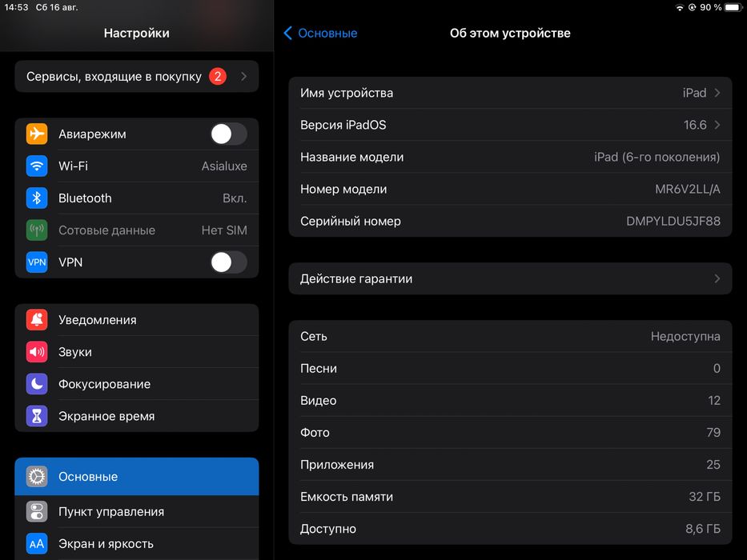Tap the purple Focus moon icon
Screen dimensions: 747x560
pos(37,384)
